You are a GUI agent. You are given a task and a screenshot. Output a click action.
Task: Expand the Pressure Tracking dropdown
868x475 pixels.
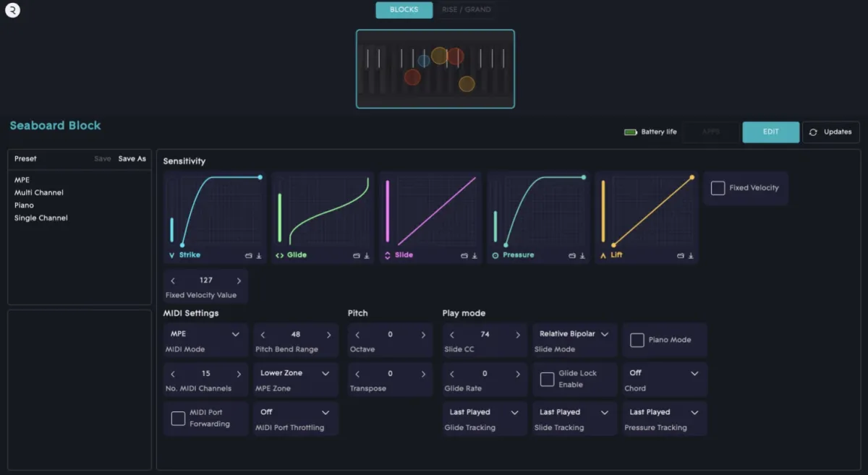pyautogui.click(x=665, y=412)
